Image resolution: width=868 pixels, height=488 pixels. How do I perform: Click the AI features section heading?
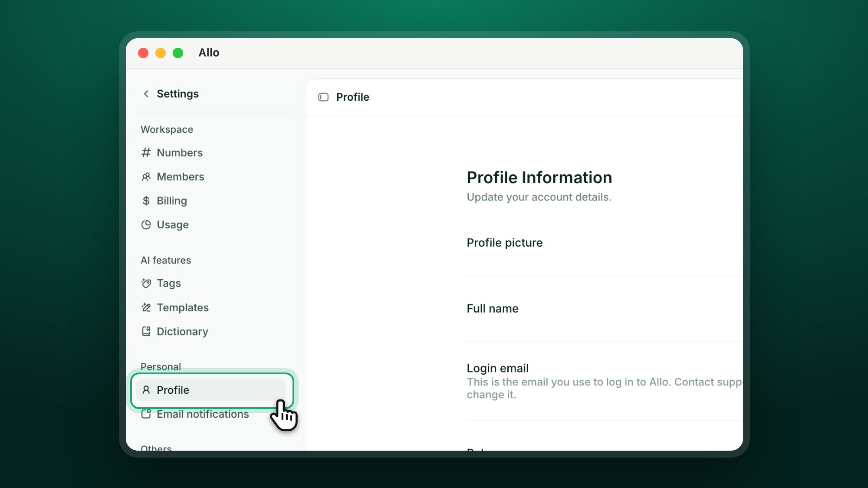click(166, 260)
